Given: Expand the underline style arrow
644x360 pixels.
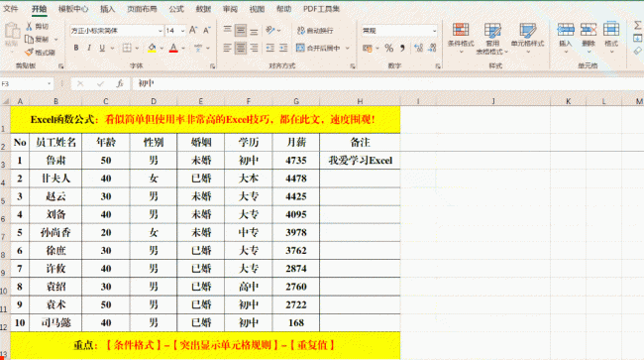Looking at the screenshot, I should [112, 49].
